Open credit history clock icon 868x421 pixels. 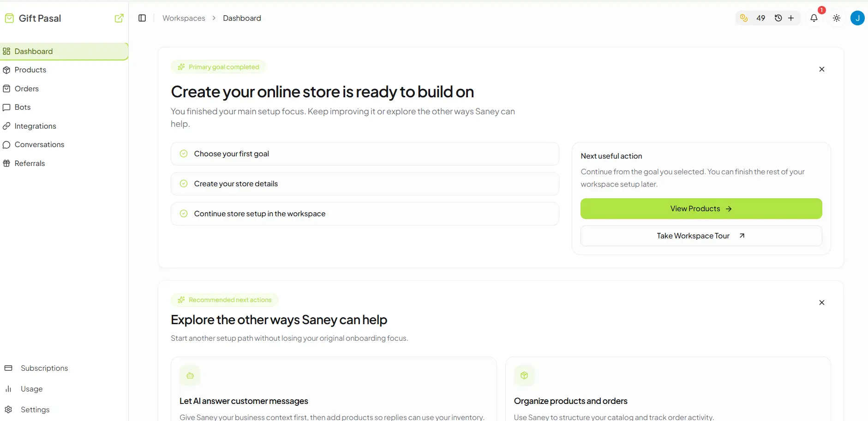click(x=778, y=18)
